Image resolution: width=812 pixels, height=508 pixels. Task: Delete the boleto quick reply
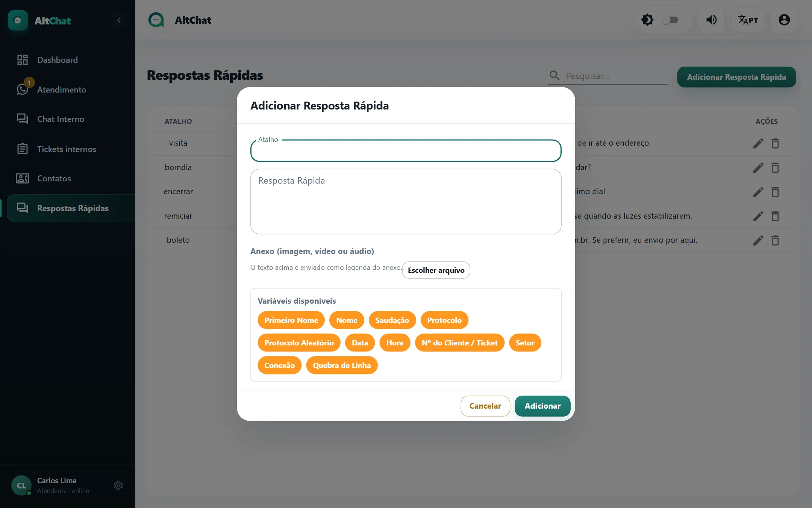click(x=775, y=240)
